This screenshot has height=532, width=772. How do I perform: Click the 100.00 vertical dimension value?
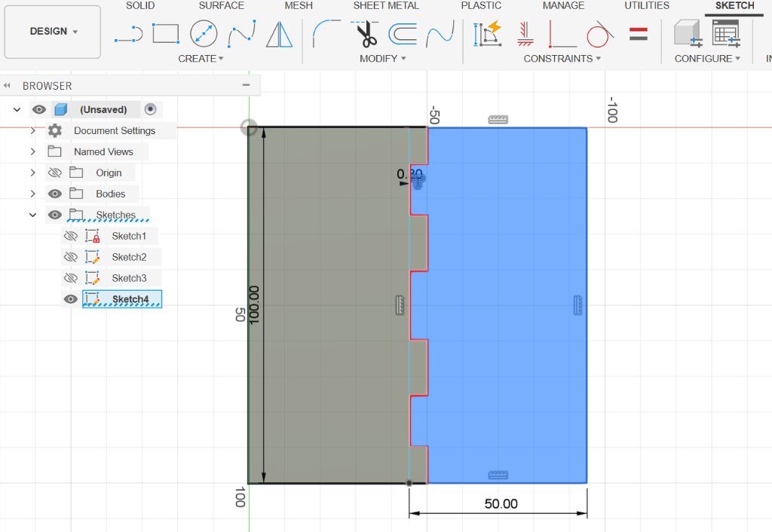coord(253,305)
